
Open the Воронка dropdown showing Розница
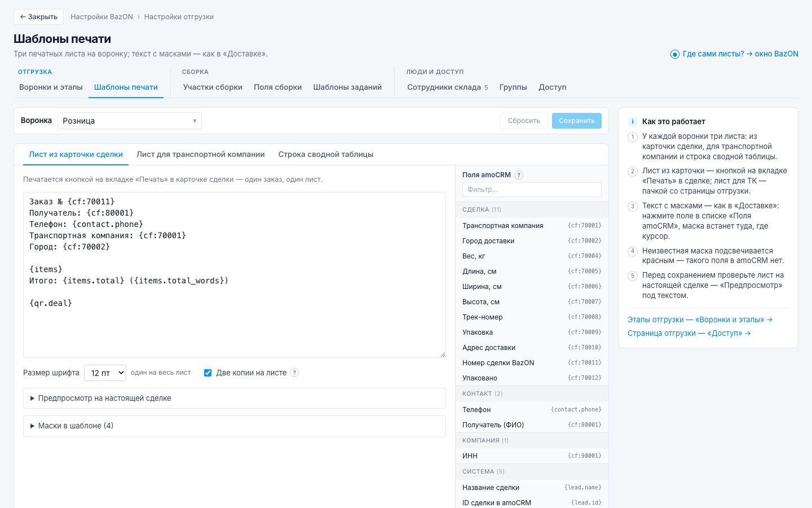pyautogui.click(x=130, y=121)
